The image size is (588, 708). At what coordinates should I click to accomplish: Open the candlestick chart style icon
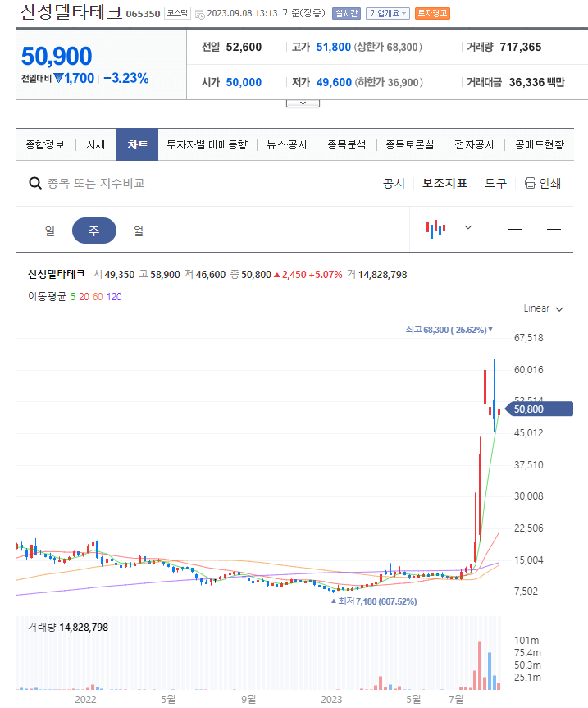click(x=435, y=229)
